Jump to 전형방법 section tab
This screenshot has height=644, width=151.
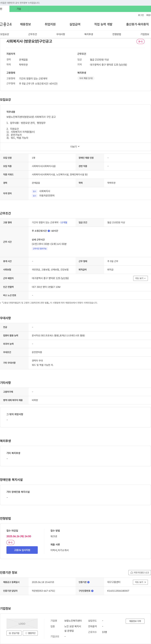click(117, 34)
